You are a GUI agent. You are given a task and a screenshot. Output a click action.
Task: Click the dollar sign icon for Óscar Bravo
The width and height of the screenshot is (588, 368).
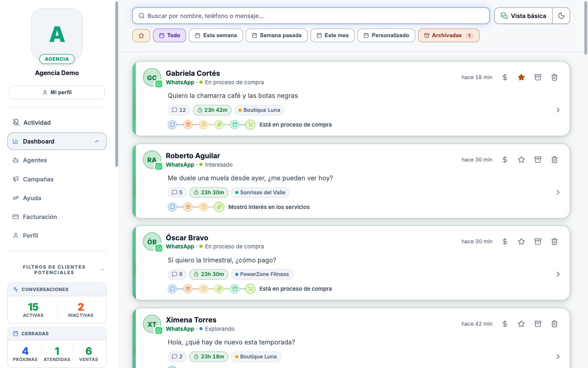point(505,241)
